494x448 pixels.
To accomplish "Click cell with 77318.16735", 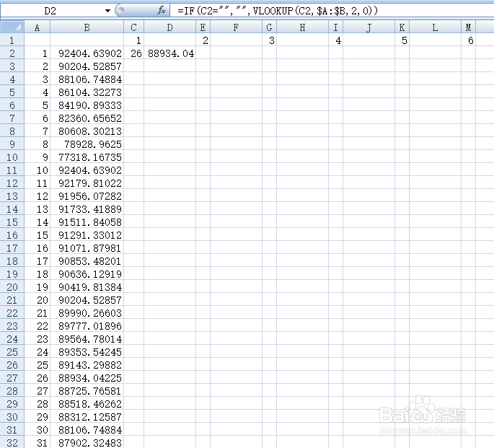I will [x=87, y=157].
